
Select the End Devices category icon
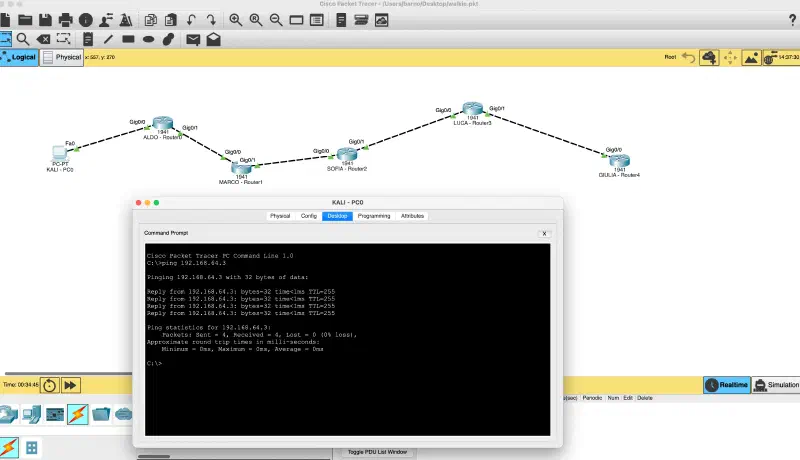pyautogui.click(x=31, y=415)
